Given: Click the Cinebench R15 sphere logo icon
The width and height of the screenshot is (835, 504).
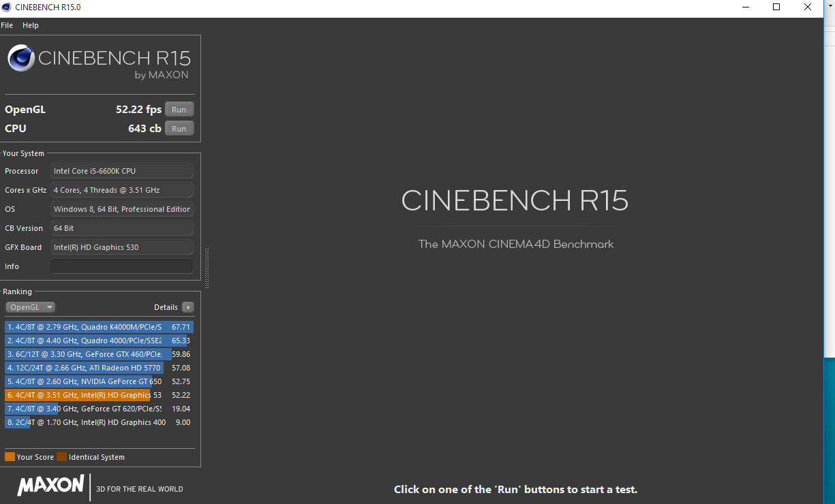Looking at the screenshot, I should click(x=21, y=58).
